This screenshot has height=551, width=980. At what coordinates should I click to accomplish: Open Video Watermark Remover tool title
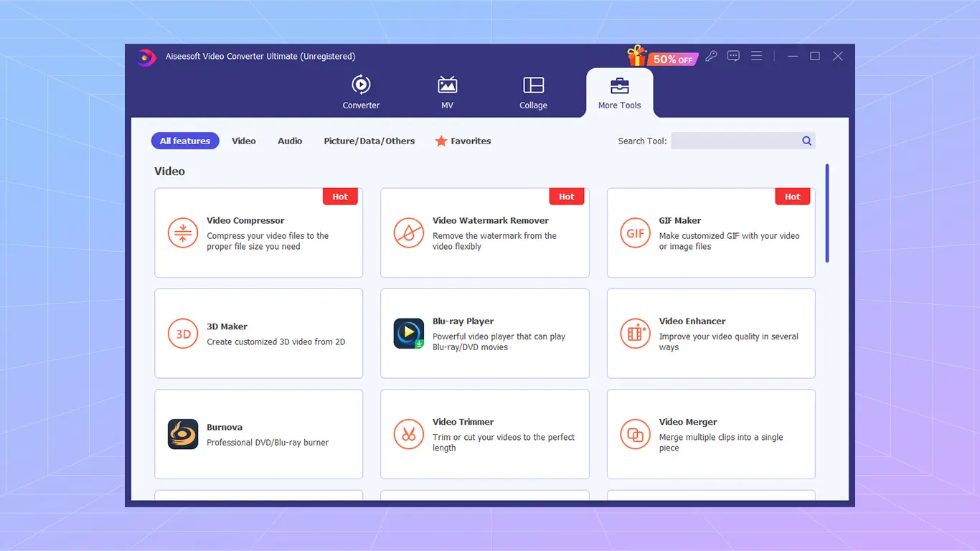pos(491,220)
